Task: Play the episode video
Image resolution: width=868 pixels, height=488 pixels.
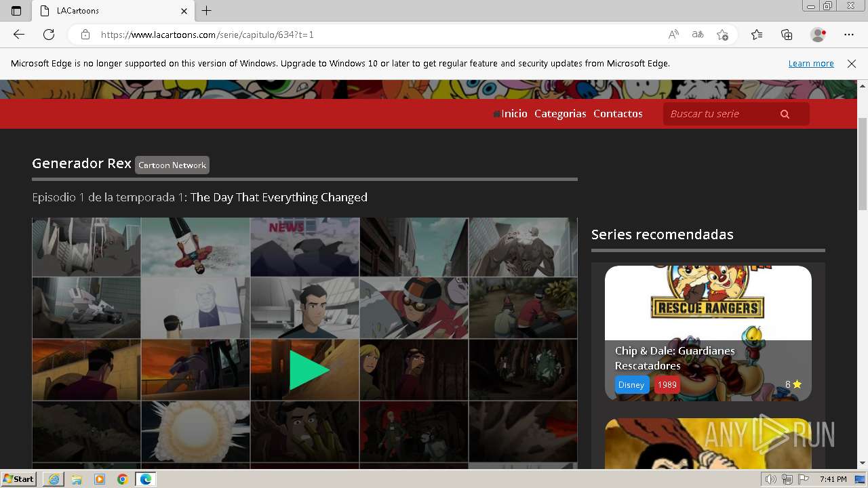Action: (x=309, y=370)
